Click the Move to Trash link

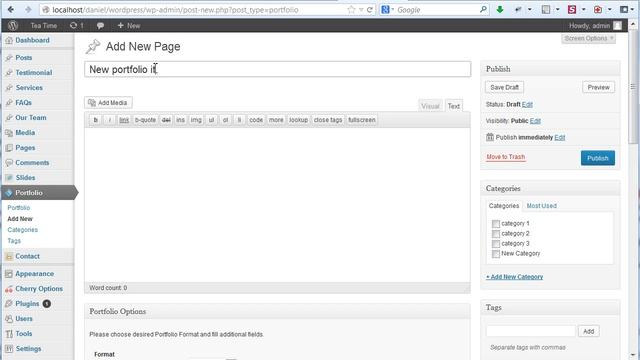(x=506, y=157)
